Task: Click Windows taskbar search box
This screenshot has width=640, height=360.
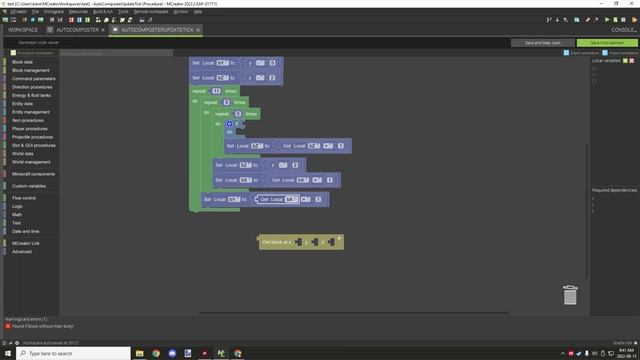Action: pyautogui.click(x=74, y=353)
